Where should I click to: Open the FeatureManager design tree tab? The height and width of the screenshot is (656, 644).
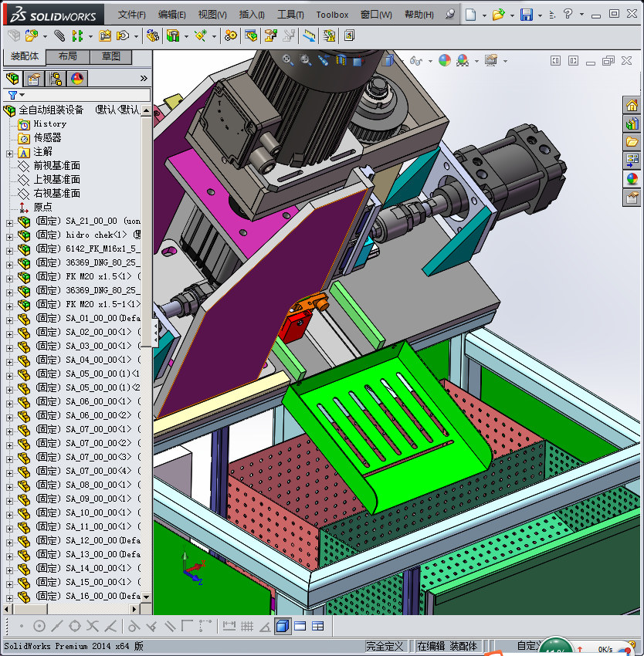point(12,78)
